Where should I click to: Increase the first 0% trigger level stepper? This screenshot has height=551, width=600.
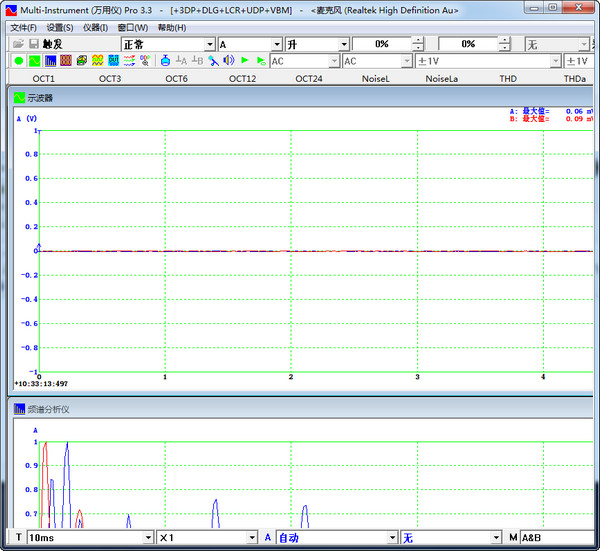click(x=418, y=41)
